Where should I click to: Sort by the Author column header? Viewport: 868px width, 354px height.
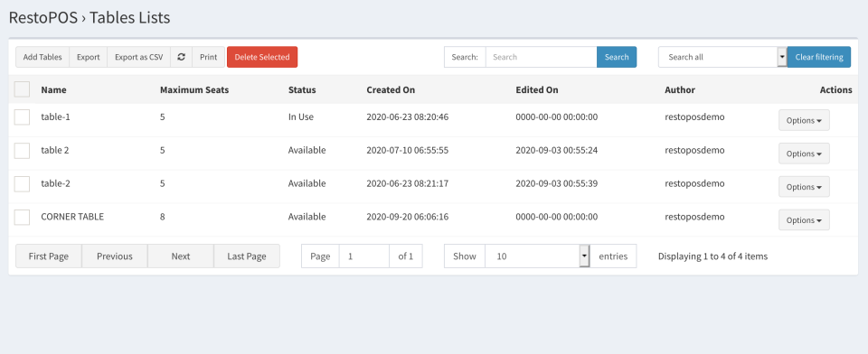680,89
